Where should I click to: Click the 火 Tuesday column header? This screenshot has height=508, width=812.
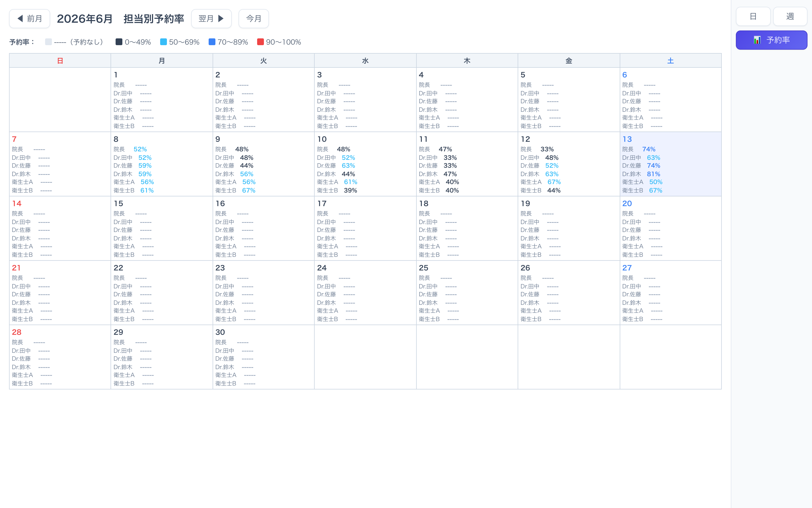point(263,60)
